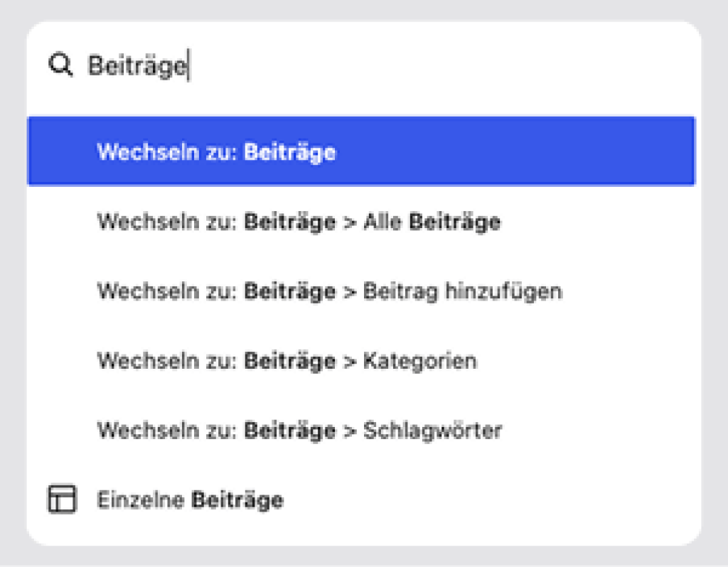728x567 pixels.
Task: Select Wechseln zu: Beiträge > Beitrag hinzufügen
Action: click(329, 291)
